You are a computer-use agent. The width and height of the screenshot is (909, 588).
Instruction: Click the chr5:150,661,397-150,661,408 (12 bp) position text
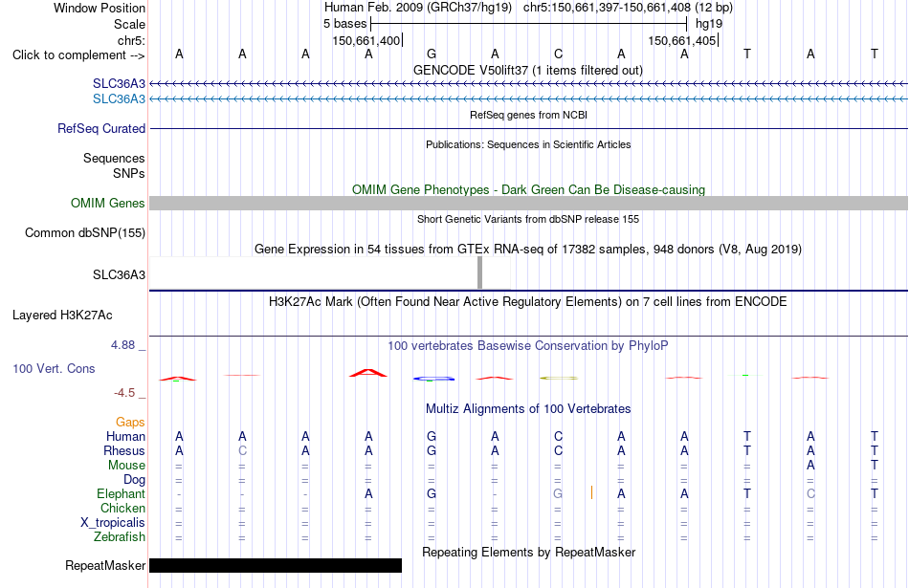click(628, 8)
